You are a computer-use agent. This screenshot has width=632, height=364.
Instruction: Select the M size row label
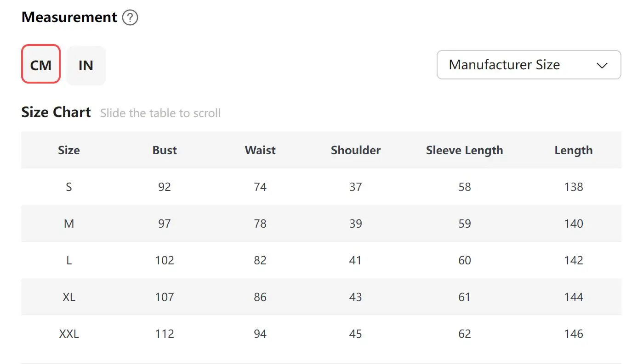pos(69,224)
